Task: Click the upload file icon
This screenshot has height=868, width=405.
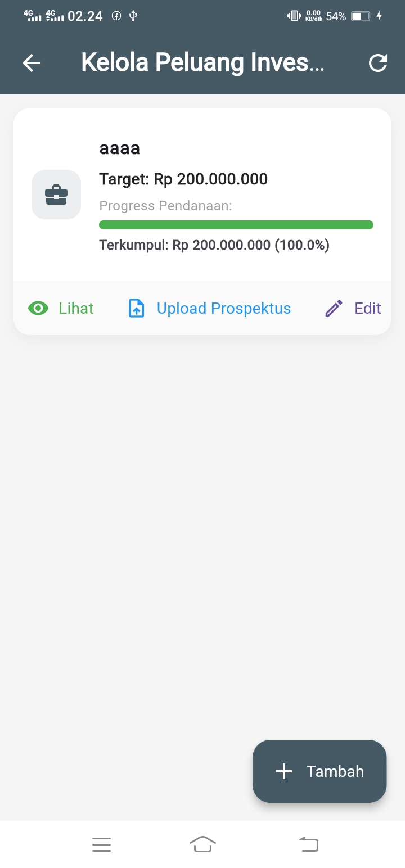Action: coord(137,308)
